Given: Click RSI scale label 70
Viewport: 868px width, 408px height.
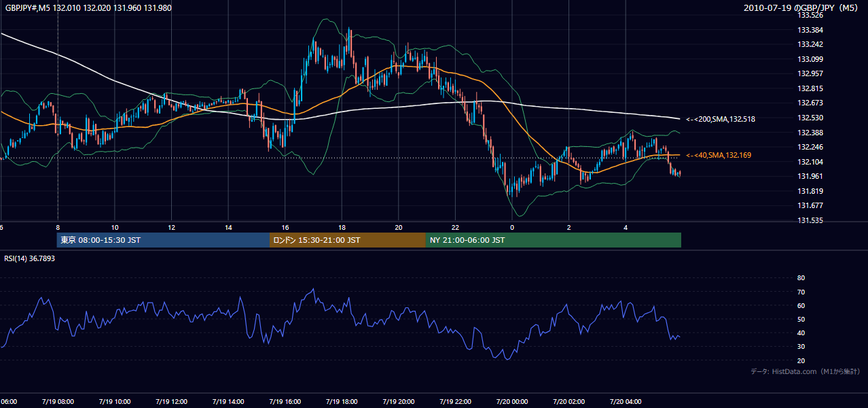Looking at the screenshot, I should pyautogui.click(x=801, y=292).
